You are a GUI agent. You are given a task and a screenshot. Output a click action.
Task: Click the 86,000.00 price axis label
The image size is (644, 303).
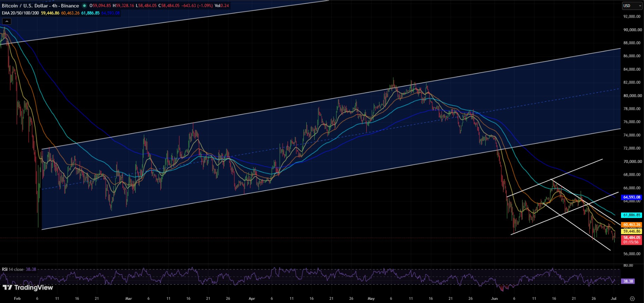[x=632, y=56]
